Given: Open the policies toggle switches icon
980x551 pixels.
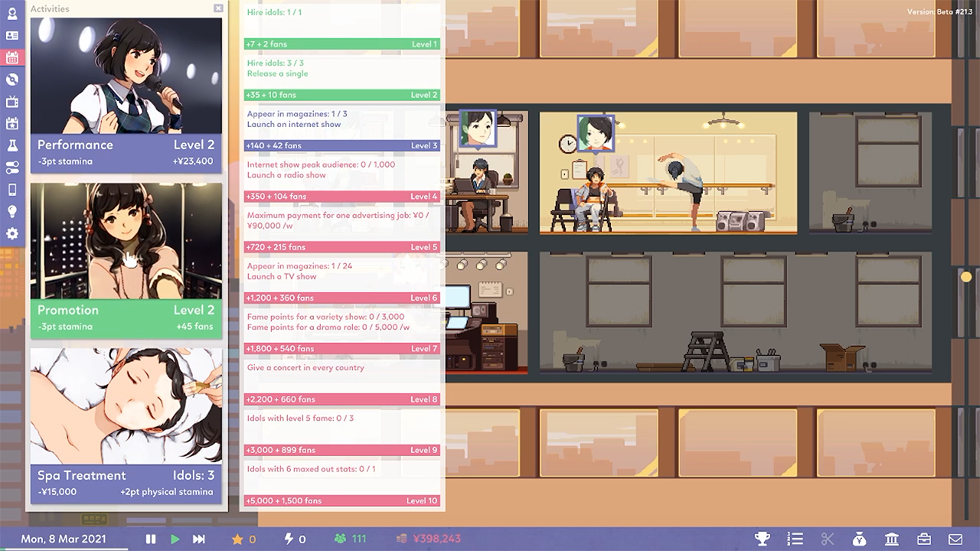Looking at the screenshot, I should pyautogui.click(x=12, y=168).
